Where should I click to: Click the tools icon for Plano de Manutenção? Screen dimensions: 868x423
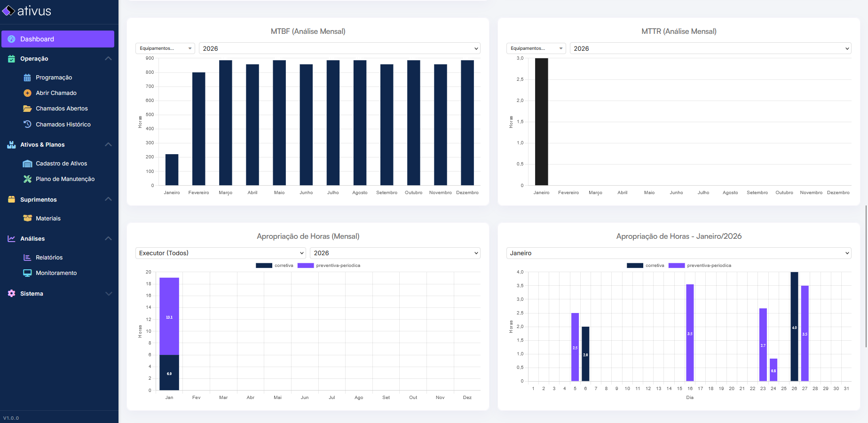(x=27, y=179)
